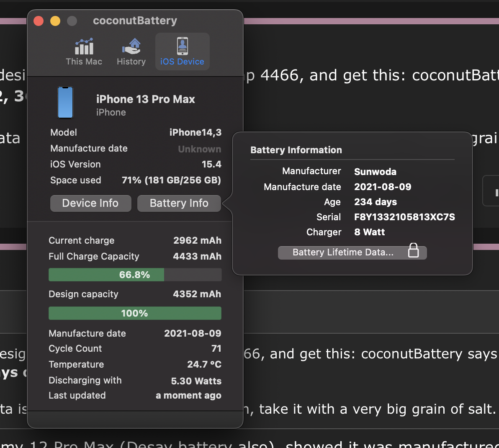Click the 66.8% charge progress bar
Screen dimensions: 499x448
click(x=135, y=275)
